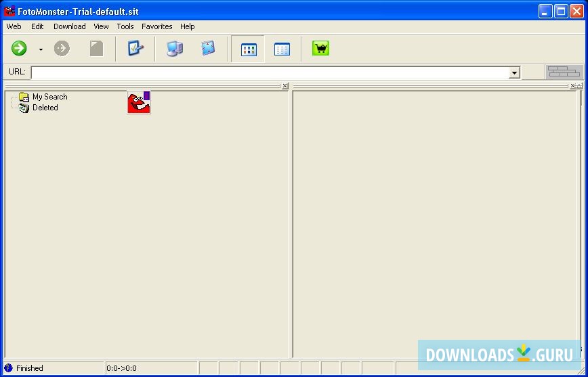Click the grayed-out forward arrow icon
This screenshot has width=588, height=377.
point(62,48)
